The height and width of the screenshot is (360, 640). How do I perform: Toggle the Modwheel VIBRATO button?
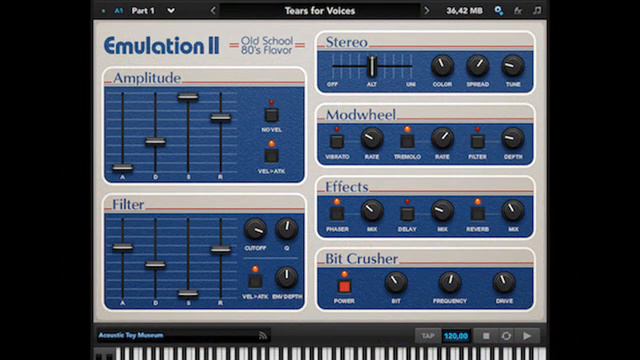(x=337, y=142)
